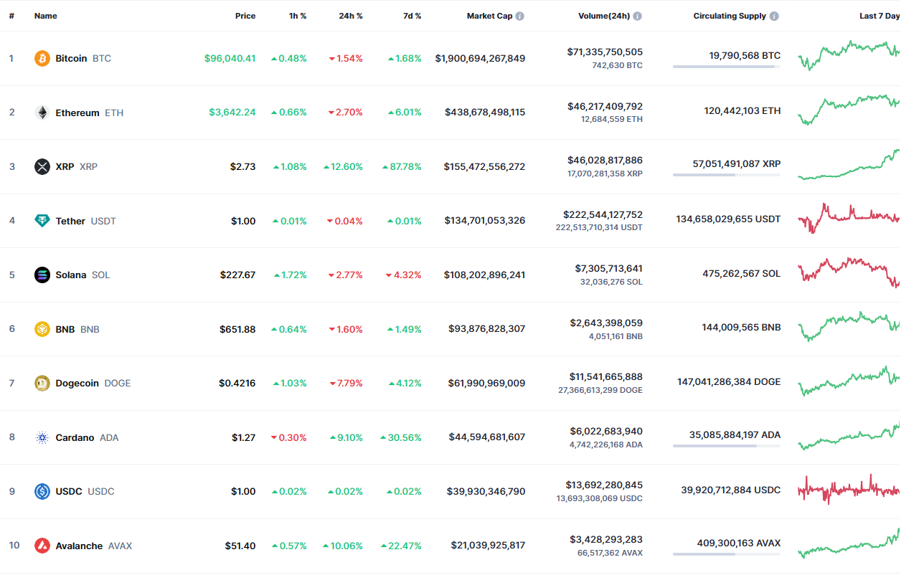
Task: Click Avalanche's price $51.40
Action: coord(240,546)
